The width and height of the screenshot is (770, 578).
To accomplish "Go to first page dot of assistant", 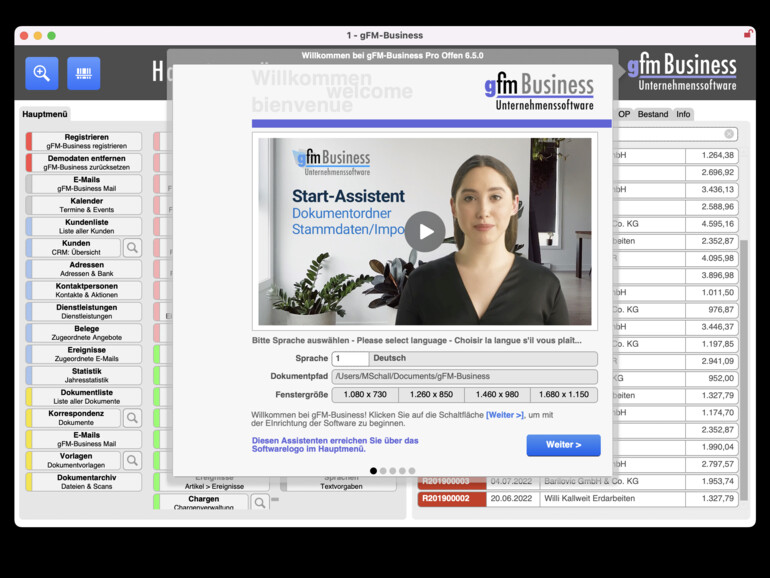I will [373, 471].
